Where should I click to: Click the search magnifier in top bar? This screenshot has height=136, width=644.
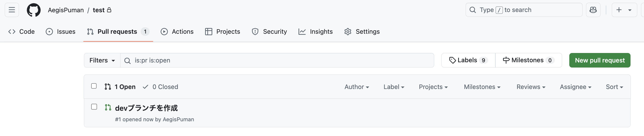coord(473,10)
